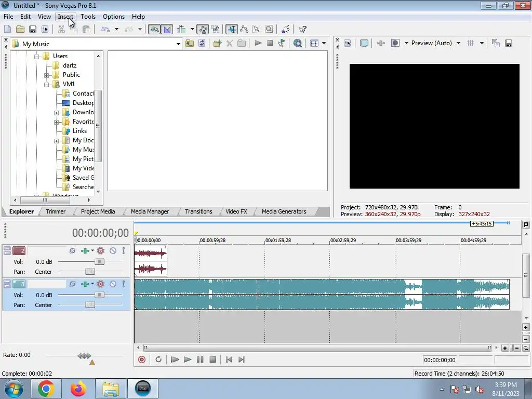Toggle Automatic Crossfades in the toolbar
This screenshot has width=532, height=399.
point(167,30)
